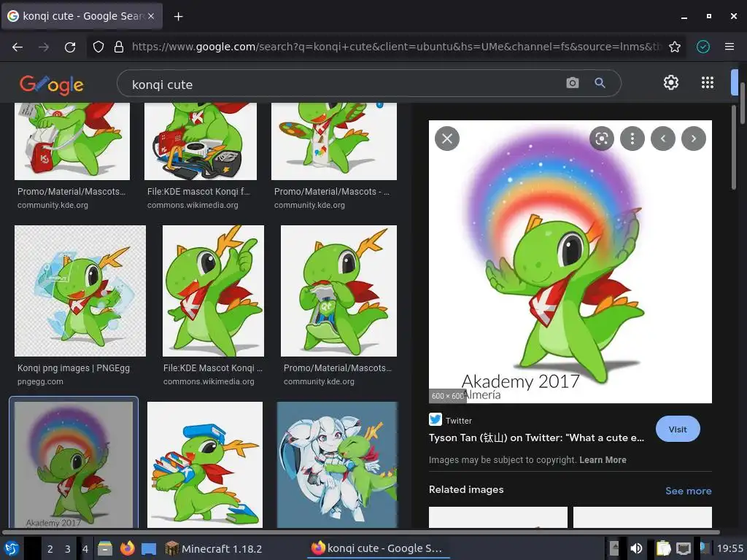The image size is (747, 560).
Task: Open the Learn More copyright link
Action: (x=603, y=460)
